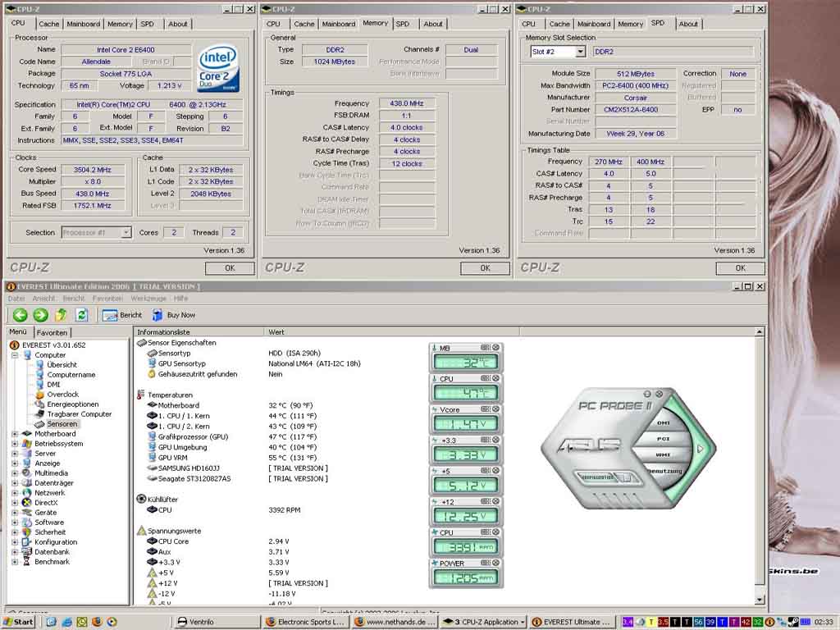
Task: Open settings of the MB temperature gauge
Action: click(486, 348)
